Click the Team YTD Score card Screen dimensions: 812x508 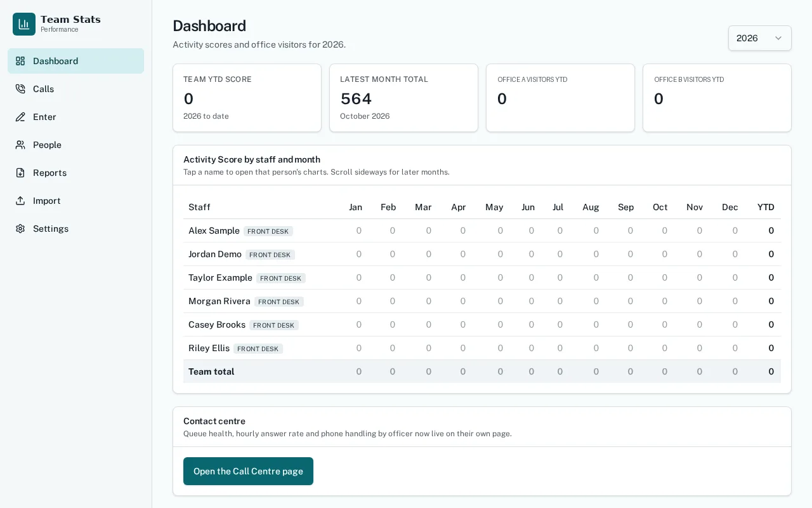click(x=247, y=98)
